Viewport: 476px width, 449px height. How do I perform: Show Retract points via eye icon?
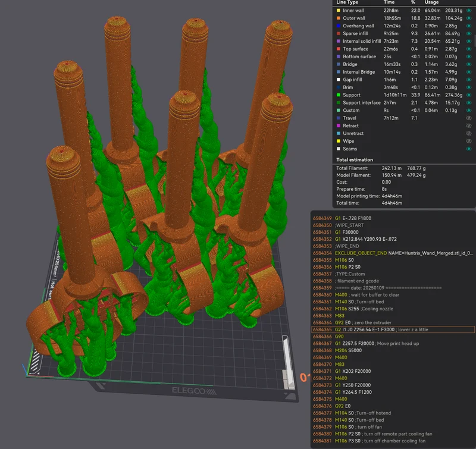point(469,125)
